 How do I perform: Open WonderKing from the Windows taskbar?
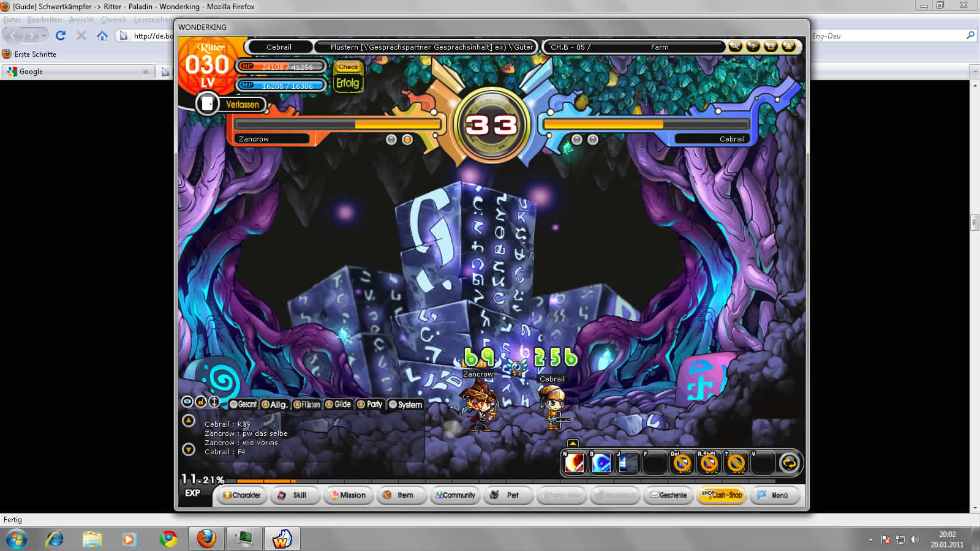(282, 539)
